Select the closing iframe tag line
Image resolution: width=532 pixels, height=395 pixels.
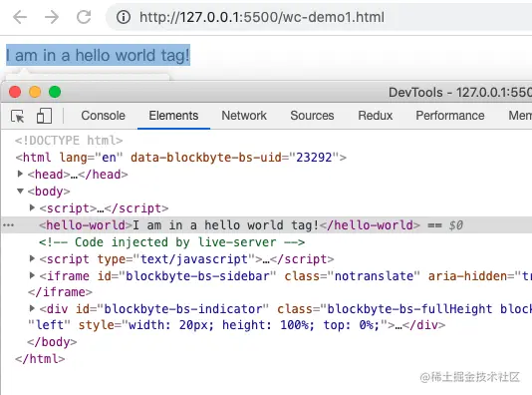coord(60,292)
